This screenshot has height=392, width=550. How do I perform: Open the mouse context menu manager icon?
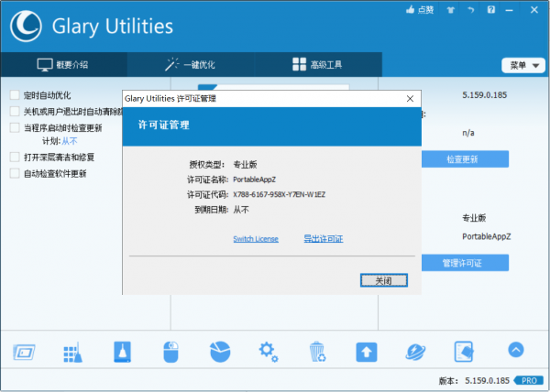(x=170, y=352)
